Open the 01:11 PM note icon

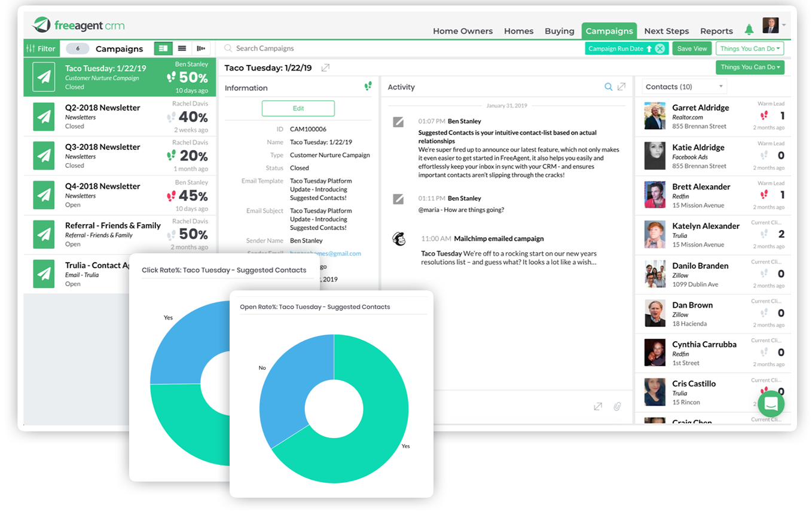[x=398, y=199]
